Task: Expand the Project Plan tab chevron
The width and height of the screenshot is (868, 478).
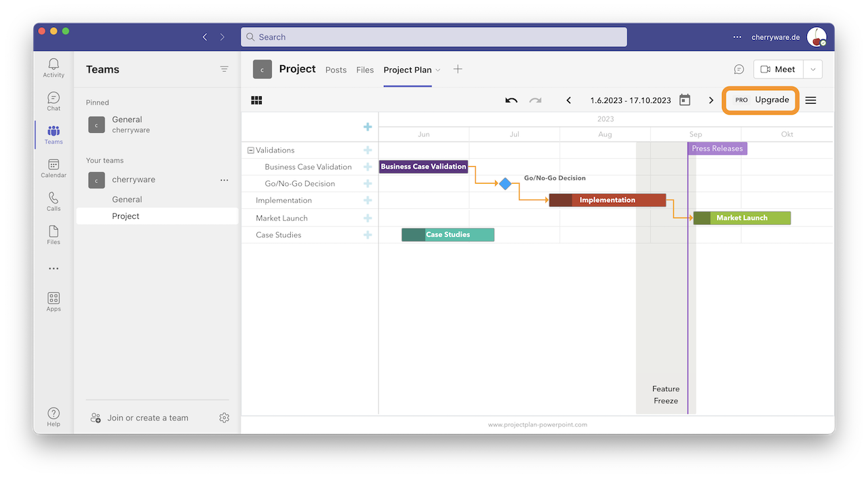Action: click(438, 70)
